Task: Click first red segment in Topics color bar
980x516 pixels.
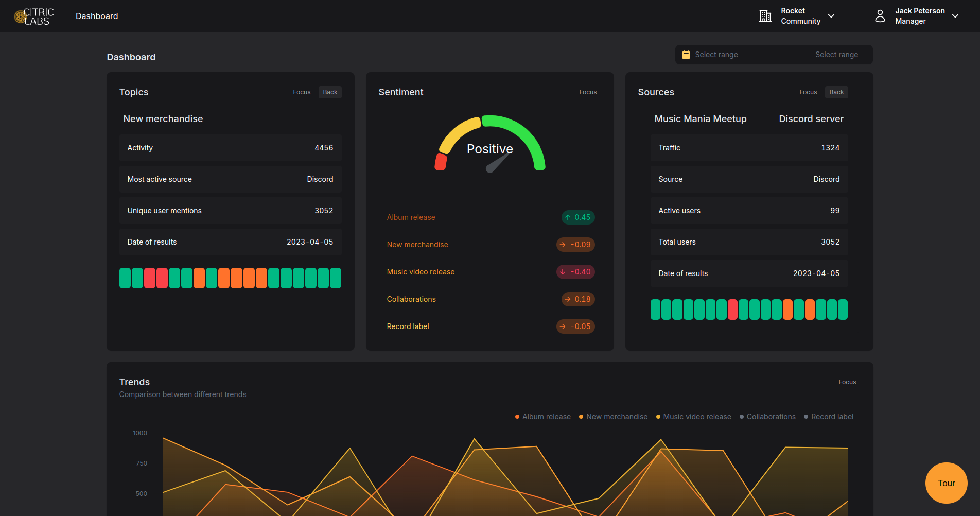Action: [x=150, y=278]
